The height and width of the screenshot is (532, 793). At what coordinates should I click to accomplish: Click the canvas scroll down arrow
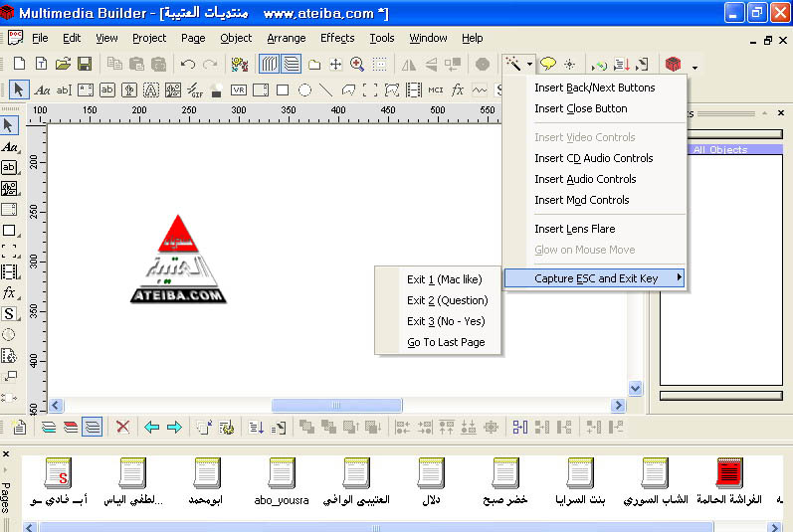pyautogui.click(x=635, y=388)
